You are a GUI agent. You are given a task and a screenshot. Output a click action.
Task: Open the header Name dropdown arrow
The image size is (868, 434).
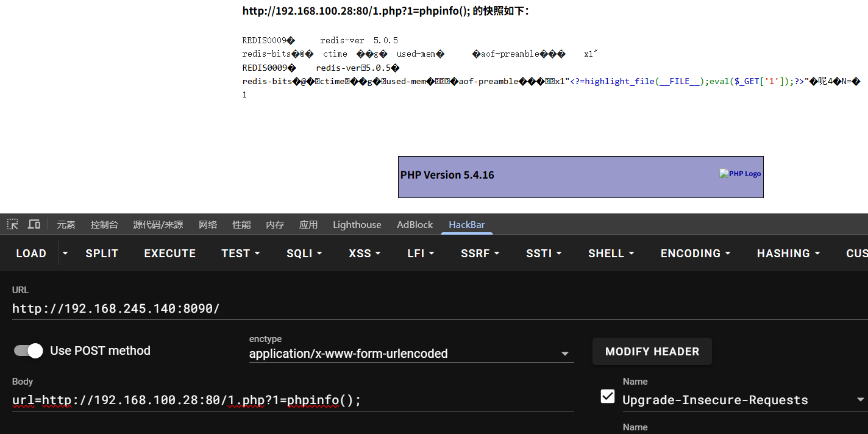tap(860, 400)
